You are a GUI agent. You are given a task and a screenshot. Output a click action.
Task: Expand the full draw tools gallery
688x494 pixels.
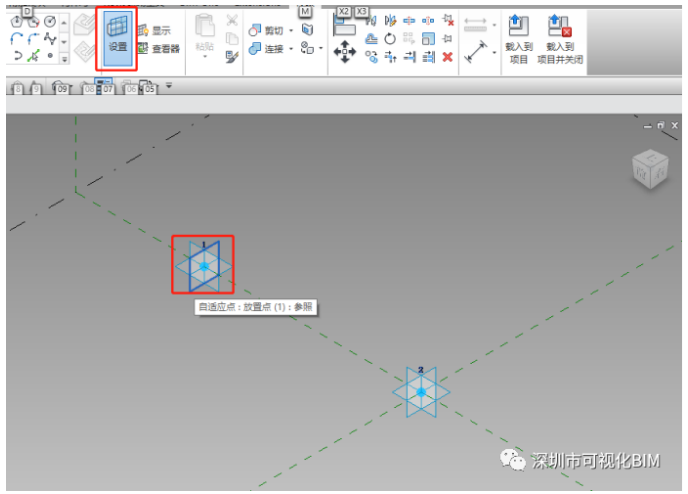point(64,59)
